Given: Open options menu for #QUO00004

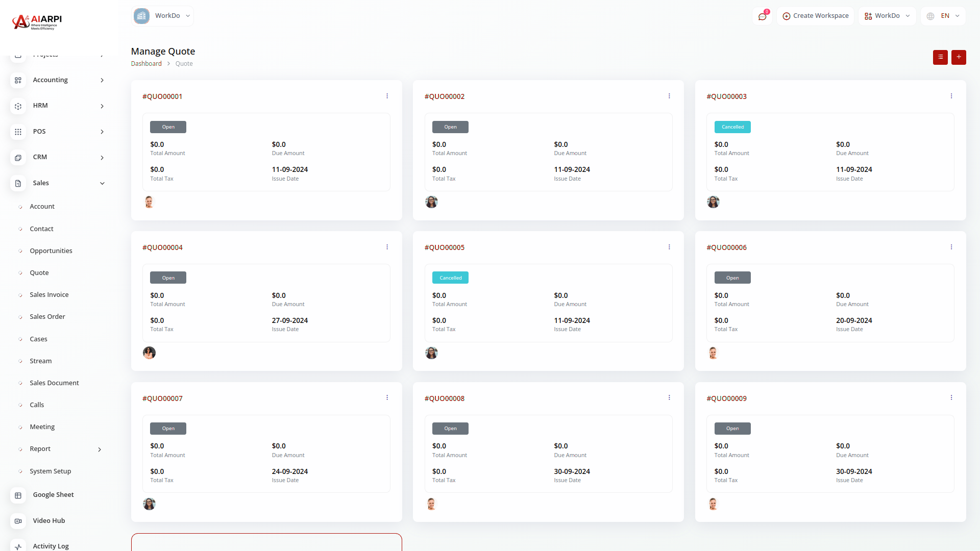Looking at the screenshot, I should (x=387, y=247).
